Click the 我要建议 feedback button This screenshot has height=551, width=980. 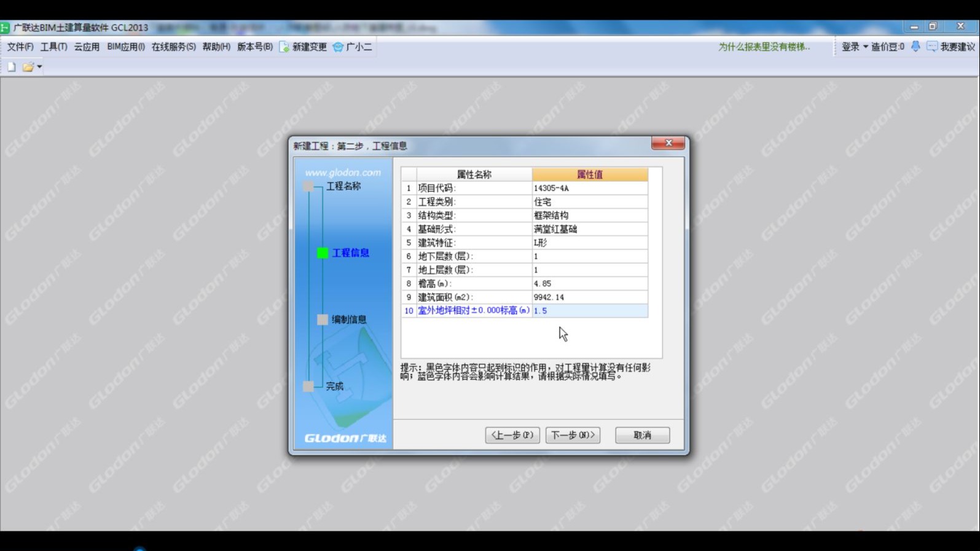coord(951,47)
